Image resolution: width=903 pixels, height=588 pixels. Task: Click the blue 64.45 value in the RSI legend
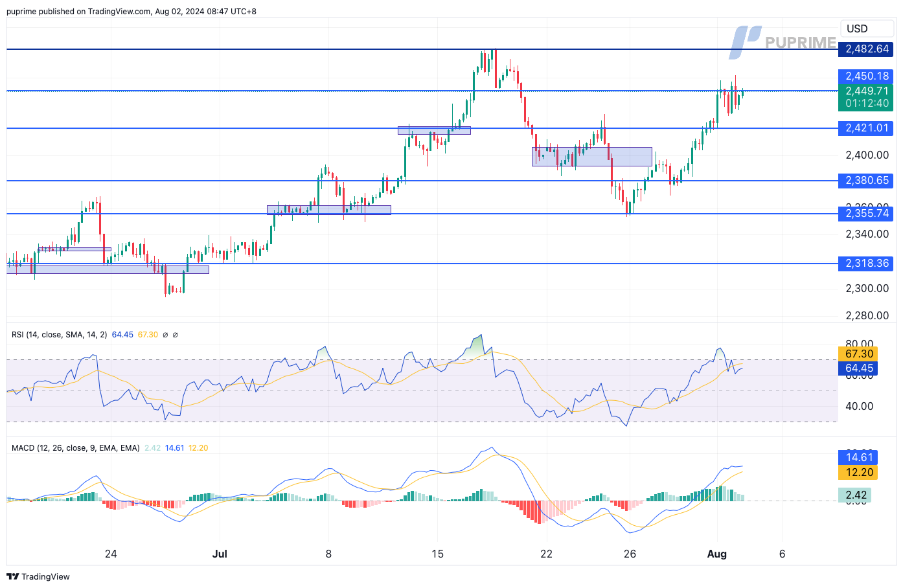pos(122,335)
